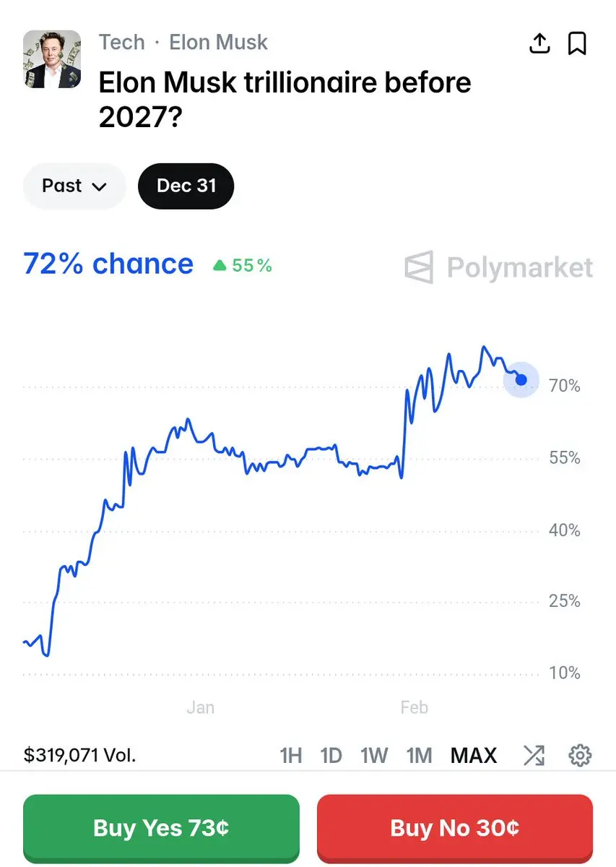
Task: Tap the share upload icon
Action: tap(539, 44)
